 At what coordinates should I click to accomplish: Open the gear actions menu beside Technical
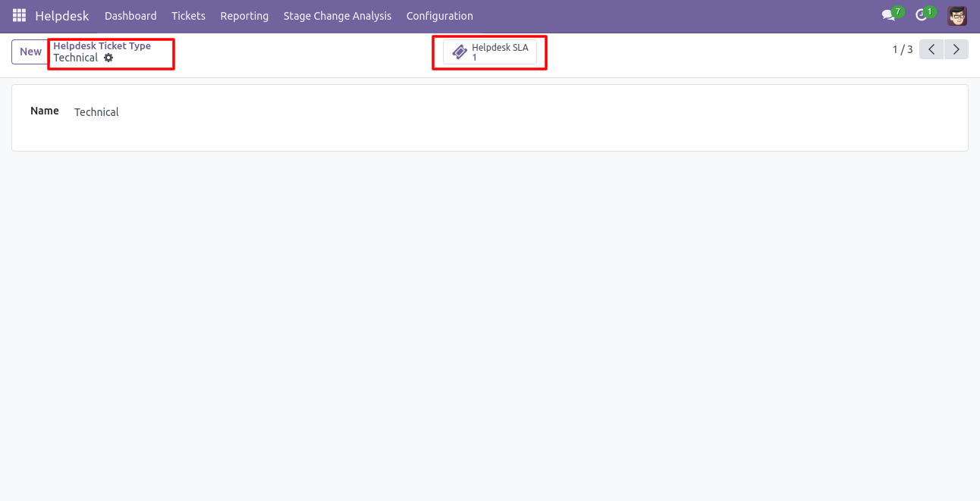point(108,58)
